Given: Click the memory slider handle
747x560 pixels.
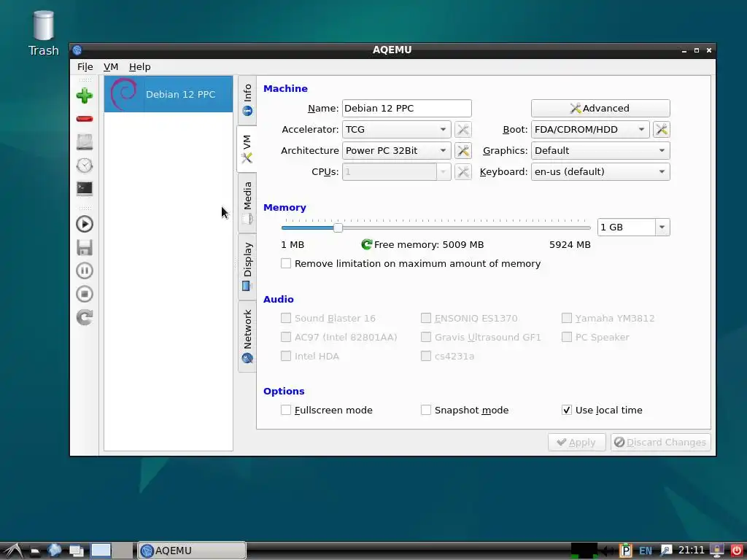Looking at the screenshot, I should (338, 227).
